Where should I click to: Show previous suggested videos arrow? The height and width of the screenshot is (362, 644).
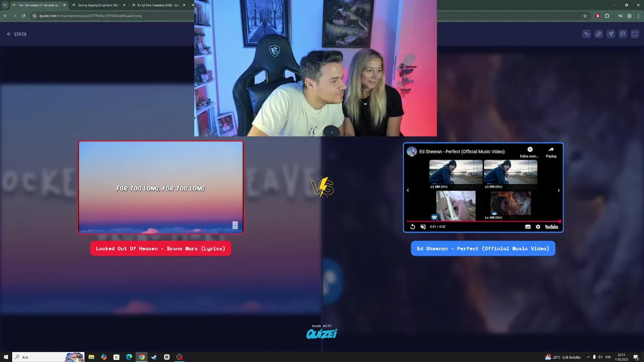[x=408, y=191]
